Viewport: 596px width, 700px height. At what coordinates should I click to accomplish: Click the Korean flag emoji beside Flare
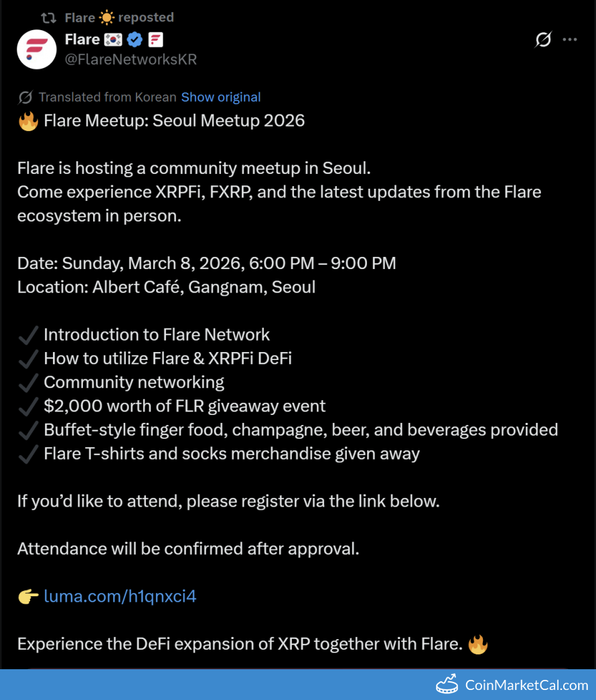point(113,39)
